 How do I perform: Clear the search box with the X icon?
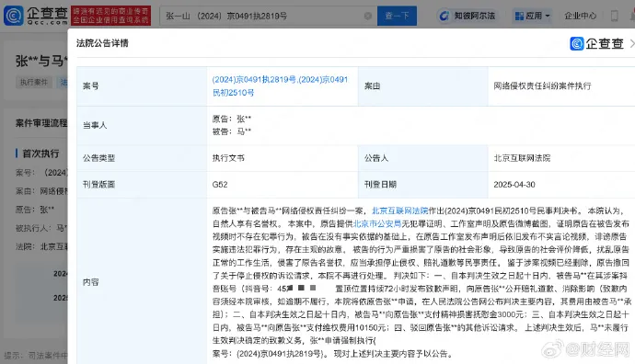(368, 16)
